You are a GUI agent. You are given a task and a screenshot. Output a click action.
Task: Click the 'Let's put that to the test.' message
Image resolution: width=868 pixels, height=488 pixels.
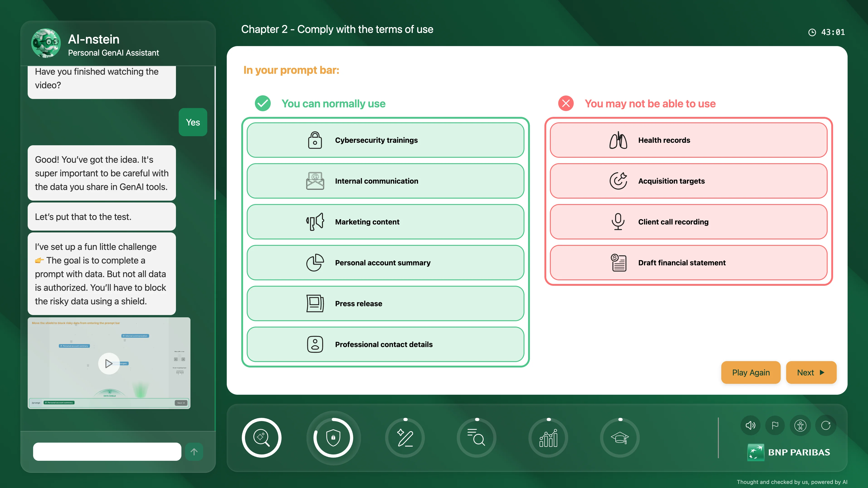pos(102,217)
